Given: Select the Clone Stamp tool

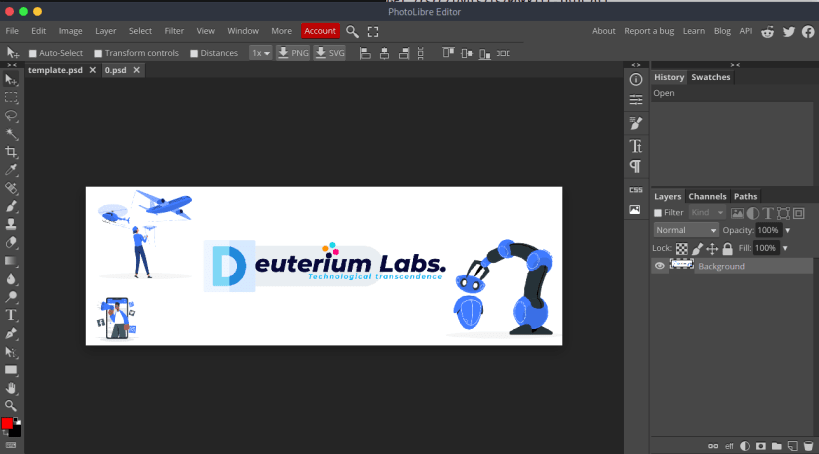Looking at the screenshot, I should coord(11,224).
